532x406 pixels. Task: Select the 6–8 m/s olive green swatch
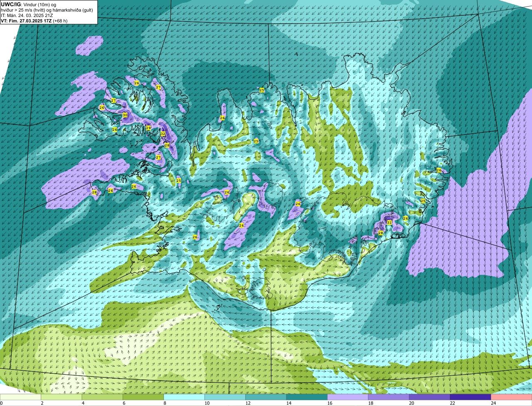coord(143,397)
